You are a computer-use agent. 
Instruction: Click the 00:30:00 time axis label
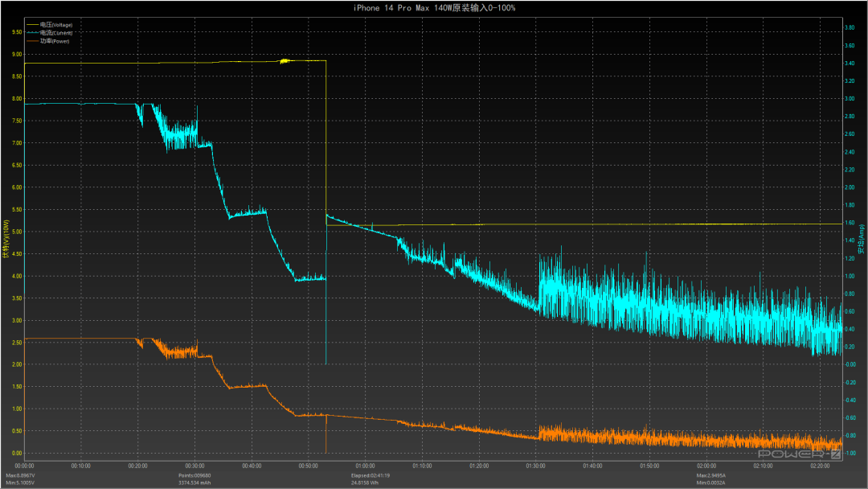click(x=194, y=466)
